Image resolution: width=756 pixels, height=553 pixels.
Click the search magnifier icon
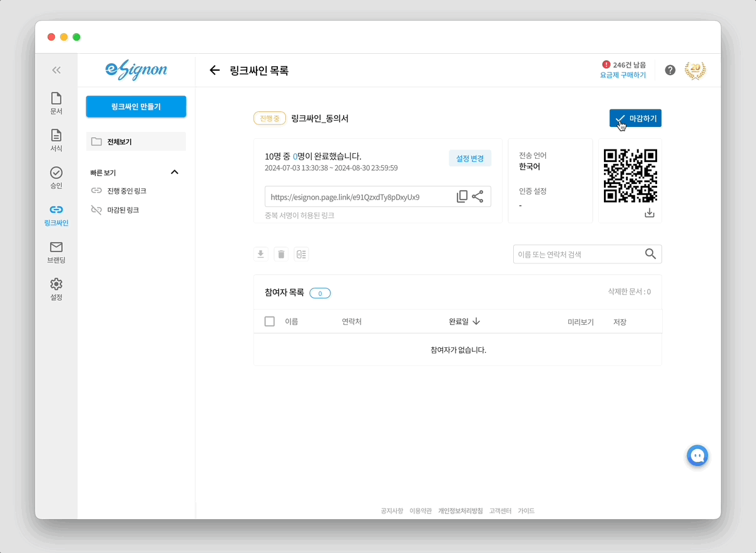(x=650, y=254)
